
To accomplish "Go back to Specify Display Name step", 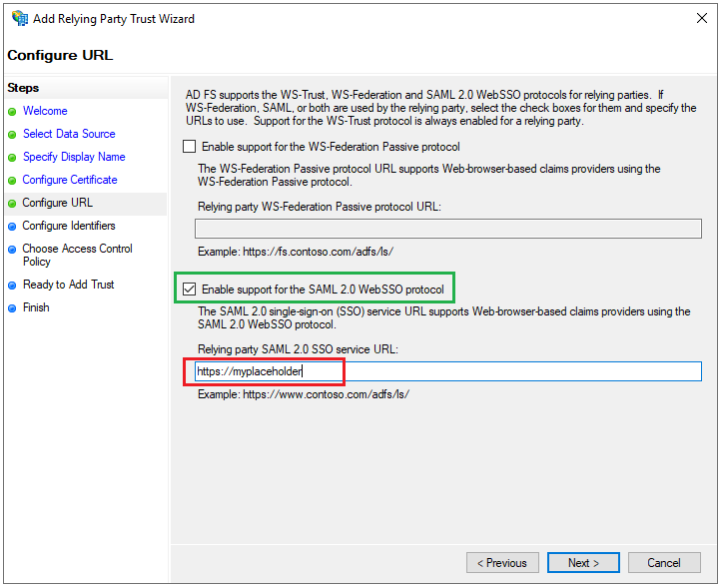I will [74, 157].
